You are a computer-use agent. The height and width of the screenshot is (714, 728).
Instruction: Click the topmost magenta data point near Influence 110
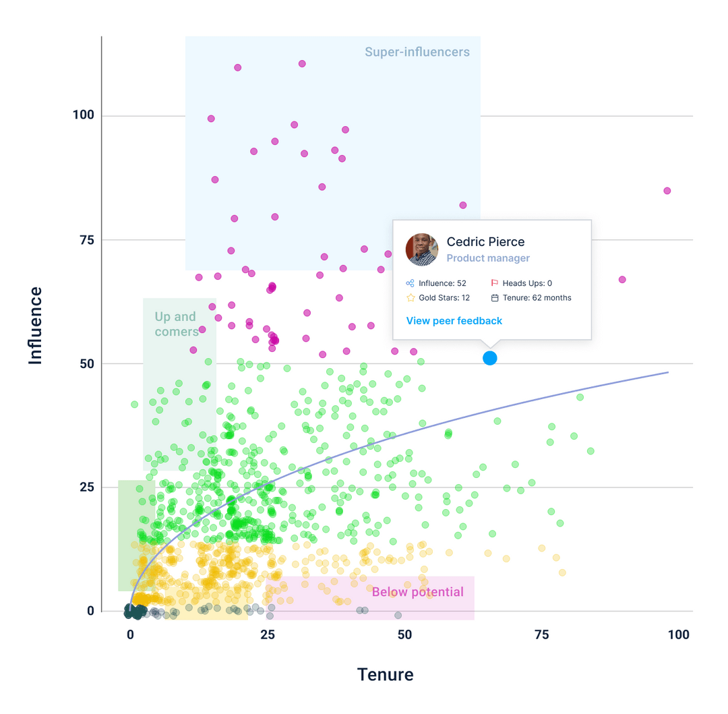(x=301, y=63)
